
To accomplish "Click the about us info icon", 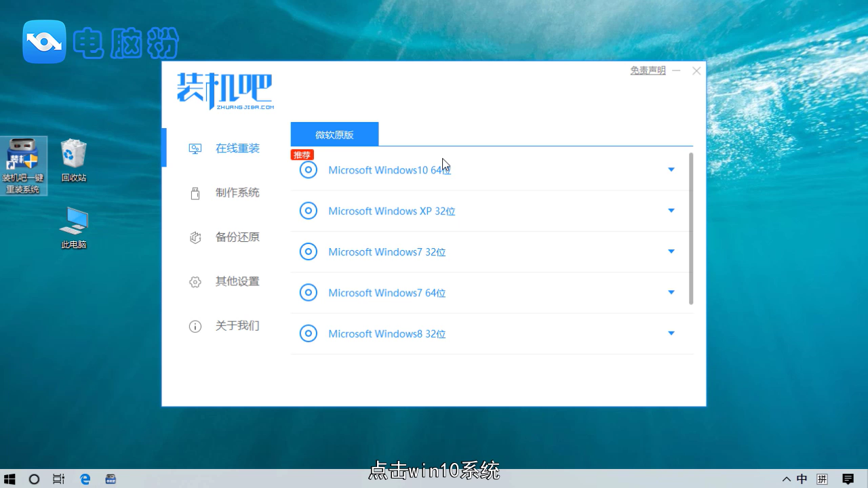I will pos(195,326).
